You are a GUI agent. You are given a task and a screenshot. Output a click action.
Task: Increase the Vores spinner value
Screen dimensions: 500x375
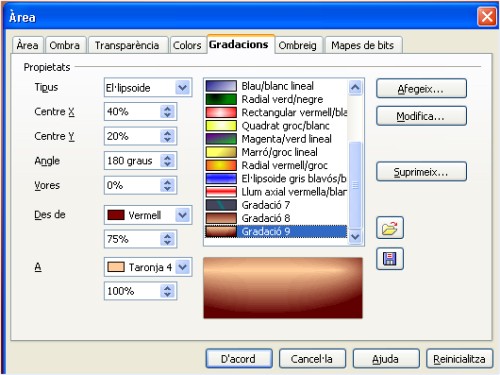coord(167,181)
